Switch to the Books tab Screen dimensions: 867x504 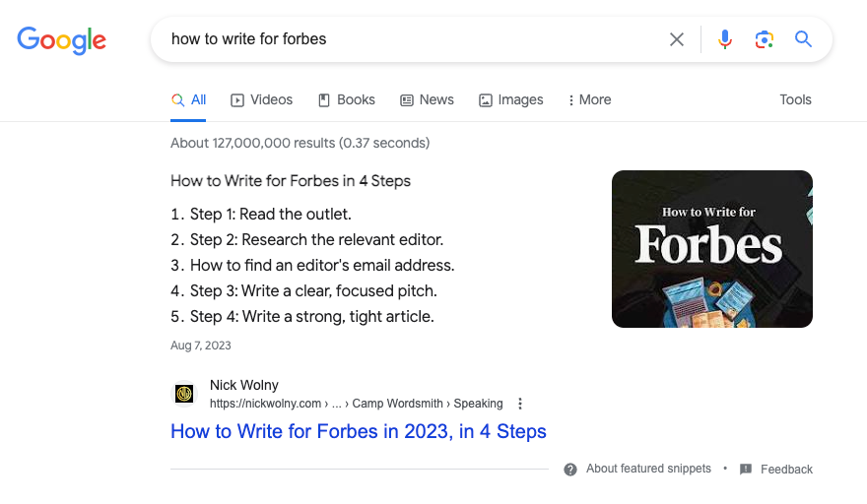pyautogui.click(x=347, y=100)
